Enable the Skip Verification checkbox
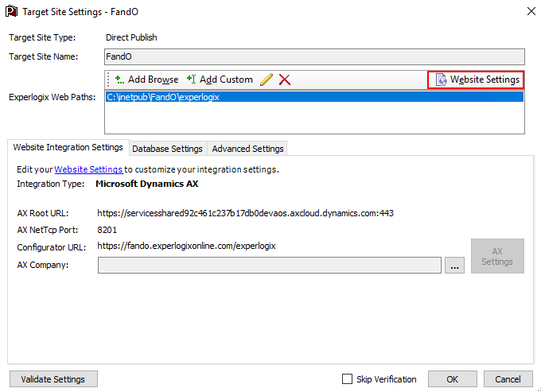This screenshot has width=541, height=392. click(347, 379)
